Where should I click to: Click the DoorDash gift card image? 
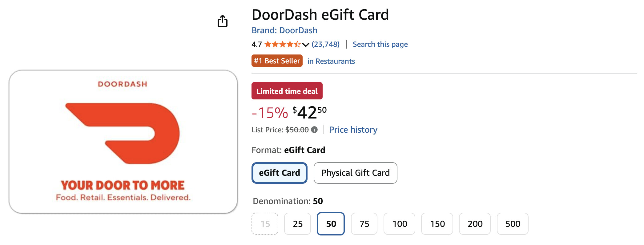pos(123,142)
